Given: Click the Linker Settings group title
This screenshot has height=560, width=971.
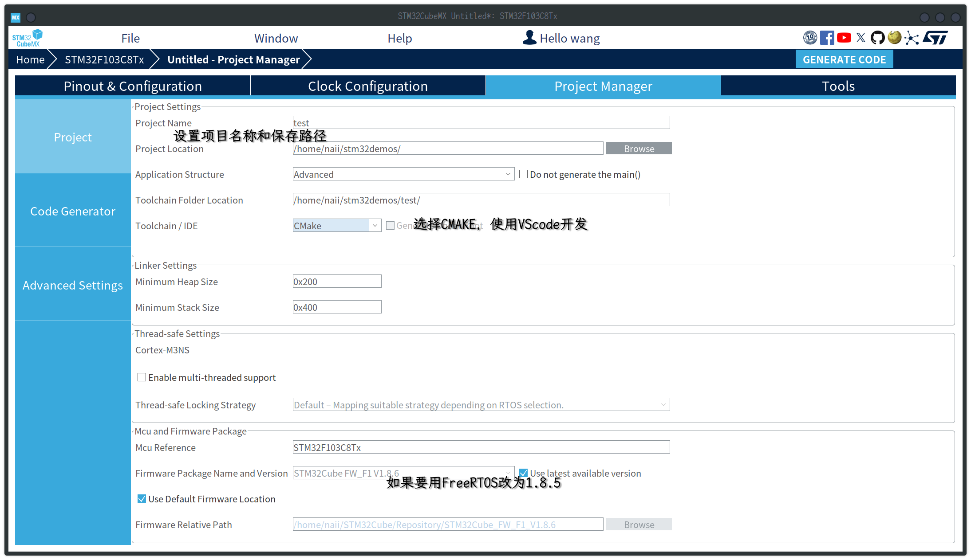Looking at the screenshot, I should coord(166,265).
